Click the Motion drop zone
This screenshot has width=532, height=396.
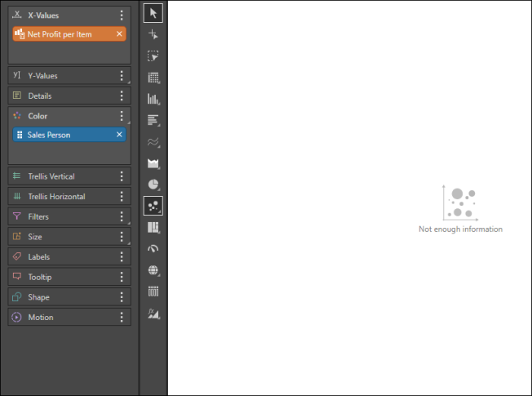(x=65, y=317)
